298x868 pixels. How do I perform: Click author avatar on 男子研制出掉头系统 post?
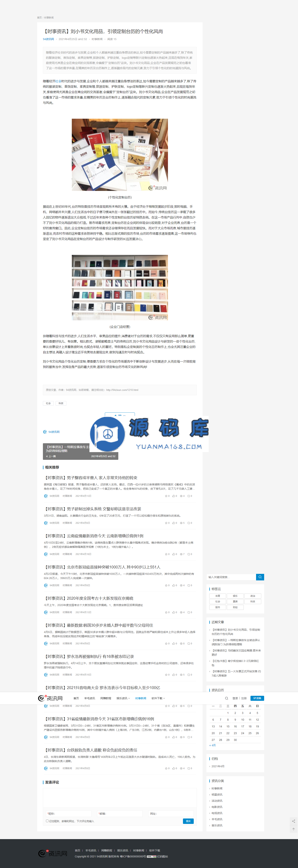click(46, 523)
